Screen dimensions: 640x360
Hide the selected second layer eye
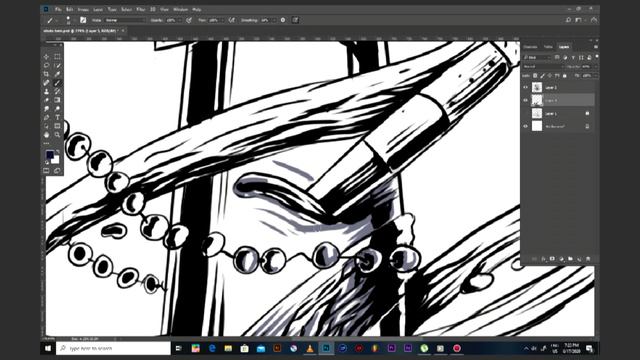click(x=526, y=100)
